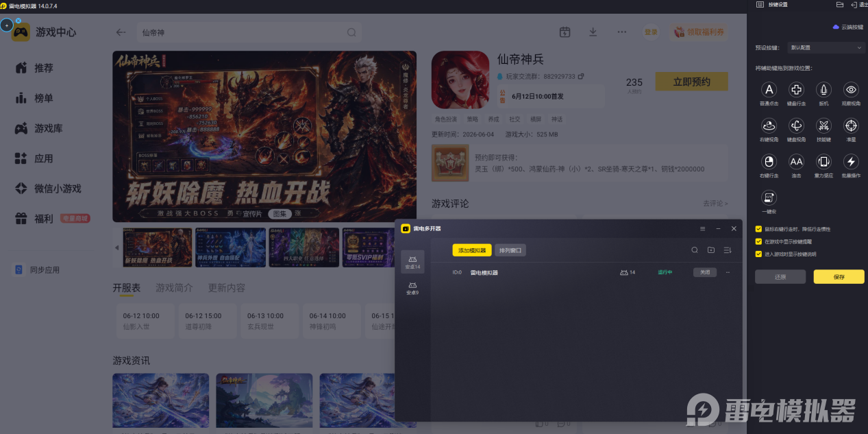Viewport: 868px width, 434px height.
Task: Toggle 鼠标右键行走时，降低行走惯性 checkbox
Action: [758, 229]
